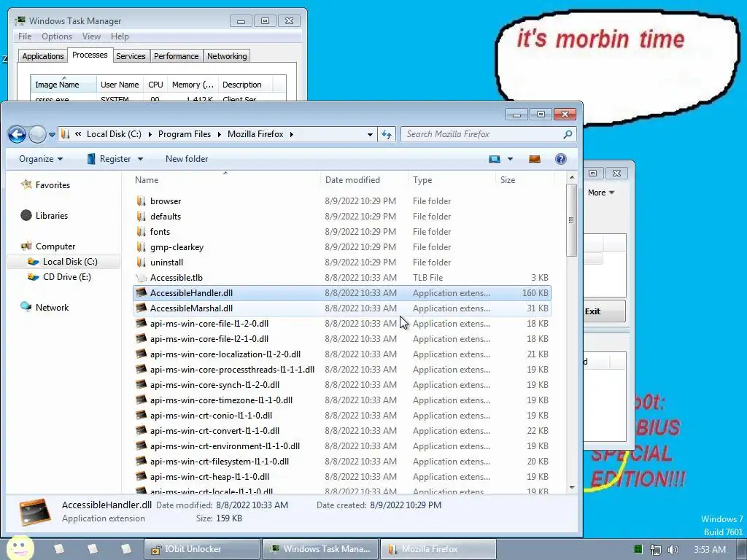Click Local Disk (C:) in address breadcrumb
This screenshot has width=747, height=560.
pos(114,134)
